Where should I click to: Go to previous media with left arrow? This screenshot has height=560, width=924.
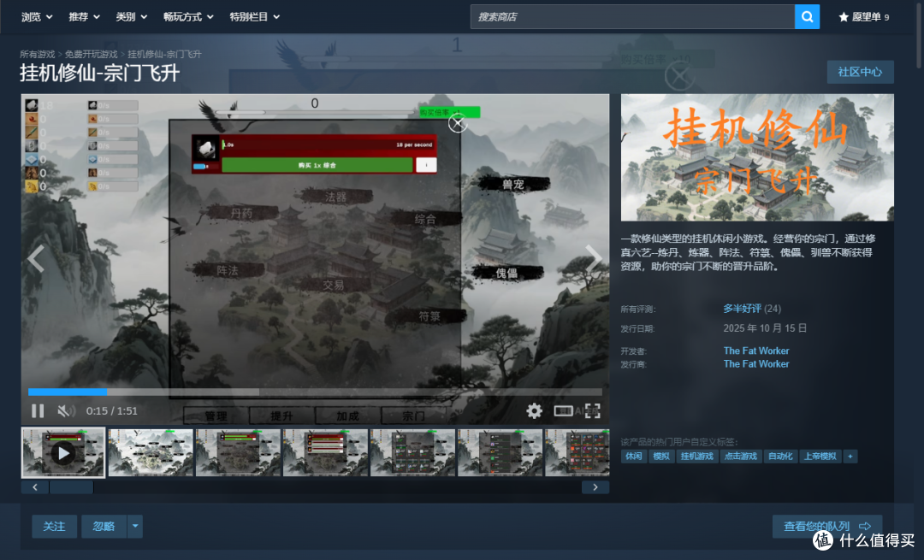click(x=36, y=258)
